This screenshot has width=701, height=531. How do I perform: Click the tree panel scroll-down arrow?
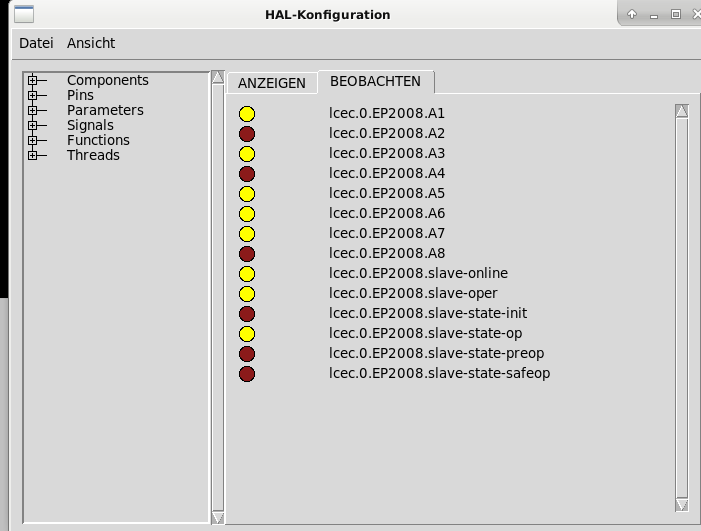coord(218,518)
